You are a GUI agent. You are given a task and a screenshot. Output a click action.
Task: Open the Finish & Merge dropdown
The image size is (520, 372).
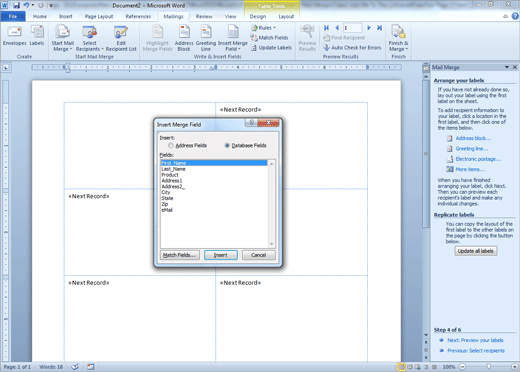[x=398, y=39]
